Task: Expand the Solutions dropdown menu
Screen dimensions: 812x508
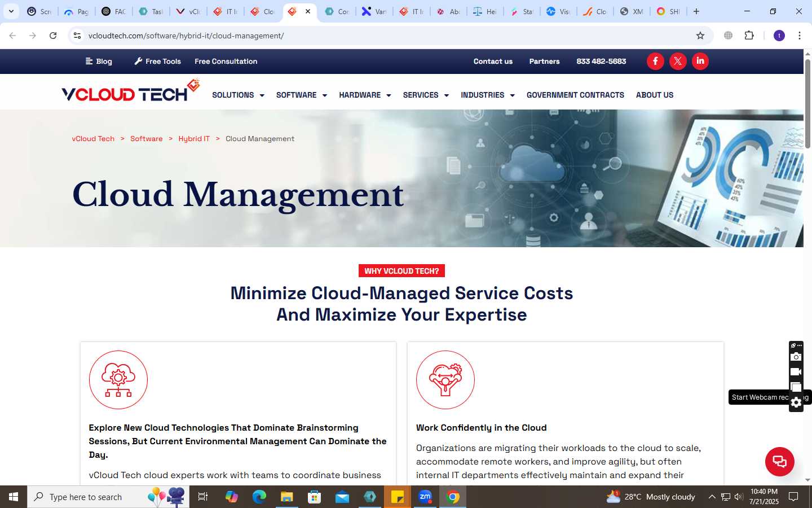Action: click(238, 95)
